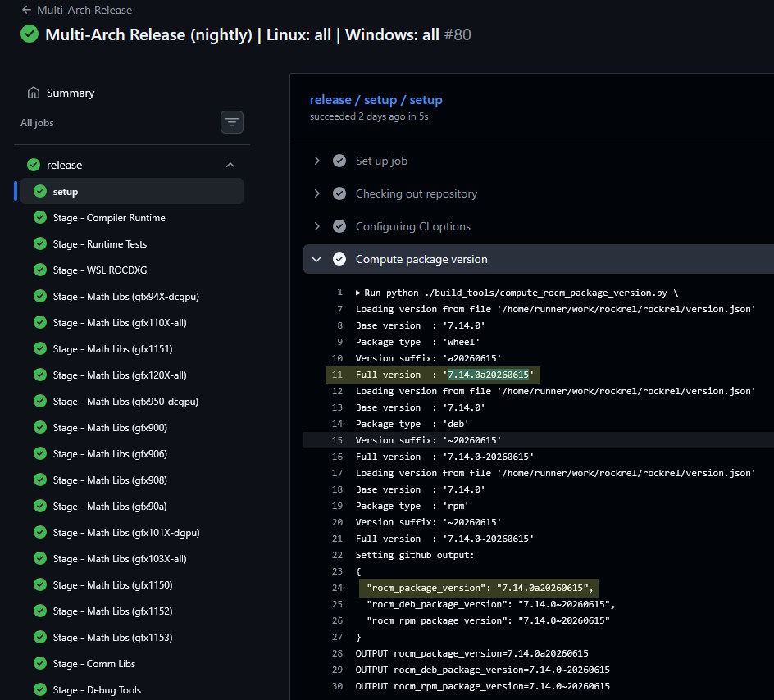Click the Checking out repository check icon
774x700 pixels.
point(339,193)
